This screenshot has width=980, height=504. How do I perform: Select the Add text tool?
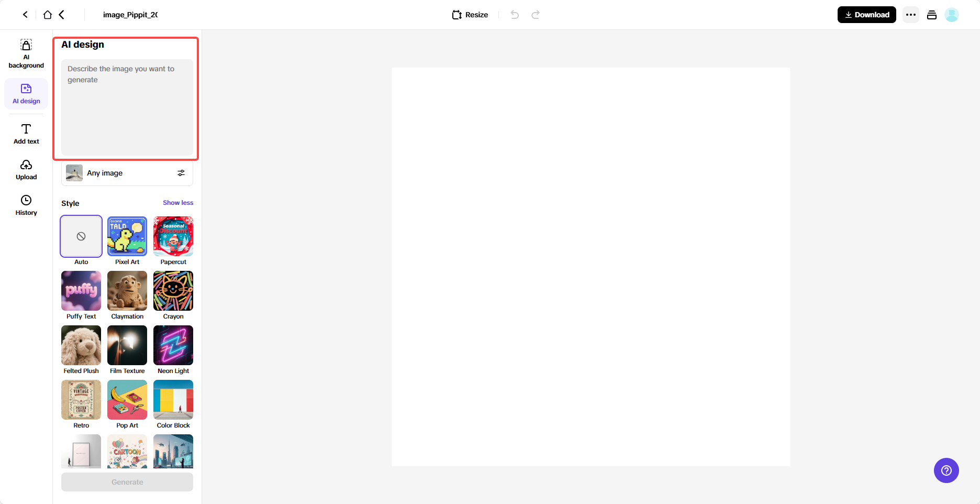[26, 134]
